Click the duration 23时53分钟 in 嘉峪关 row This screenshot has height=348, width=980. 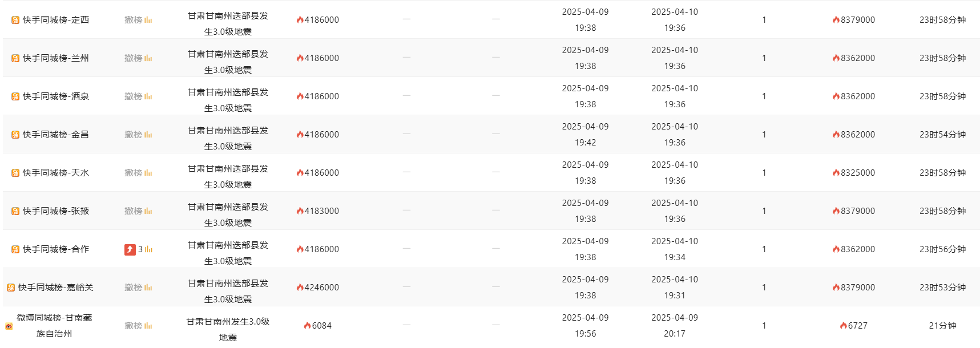(x=942, y=288)
